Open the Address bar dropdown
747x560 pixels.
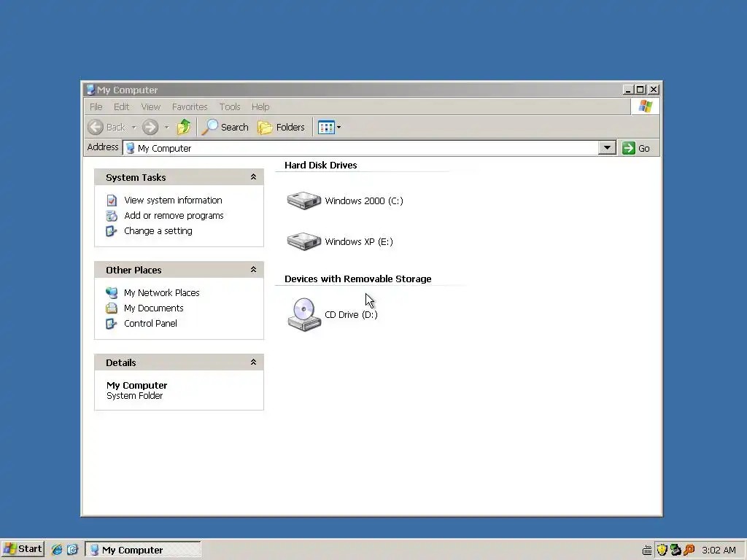pos(607,147)
